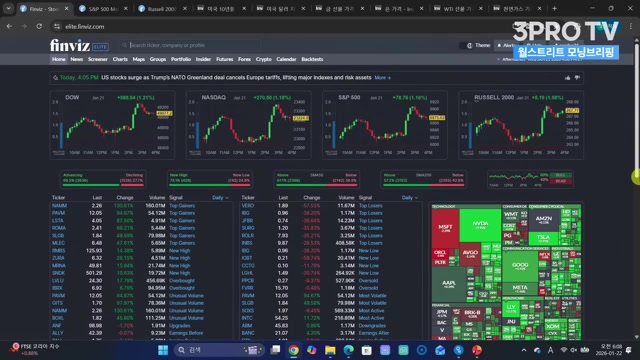Viewport: 640px width, 360px height.
Task: Open the Backtests menu item
Action: pyautogui.click(x=312, y=59)
